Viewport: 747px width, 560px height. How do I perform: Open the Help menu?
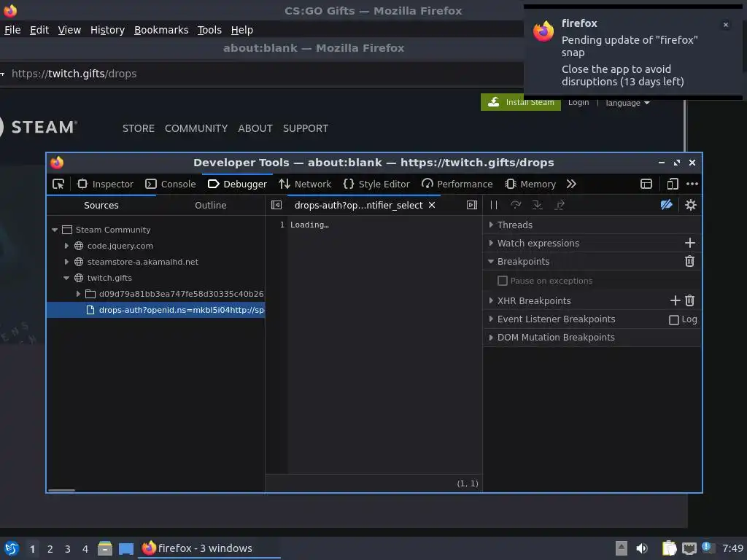[242, 30]
